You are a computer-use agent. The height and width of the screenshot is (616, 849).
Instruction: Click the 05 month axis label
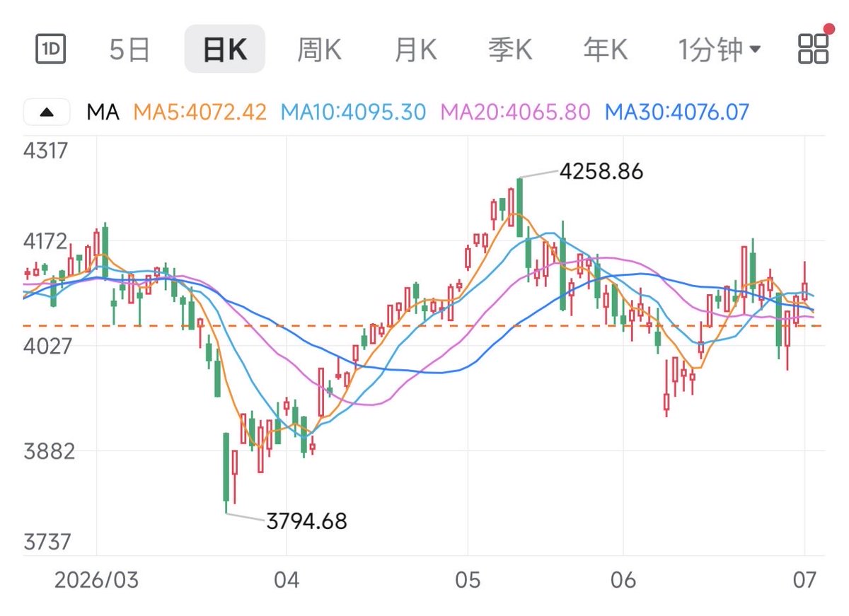(x=467, y=581)
